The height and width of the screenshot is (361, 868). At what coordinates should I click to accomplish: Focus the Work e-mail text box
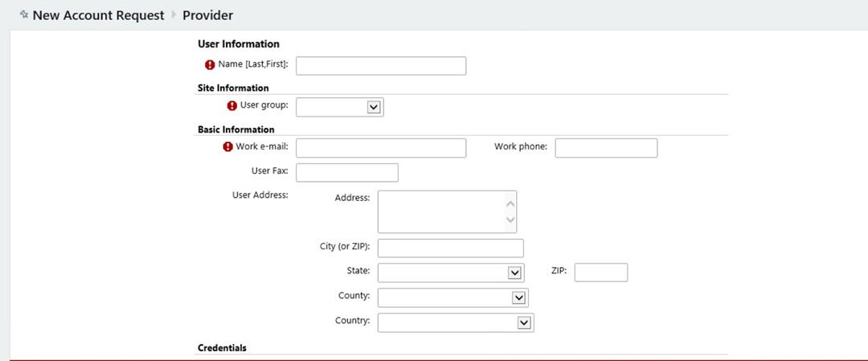click(x=381, y=148)
